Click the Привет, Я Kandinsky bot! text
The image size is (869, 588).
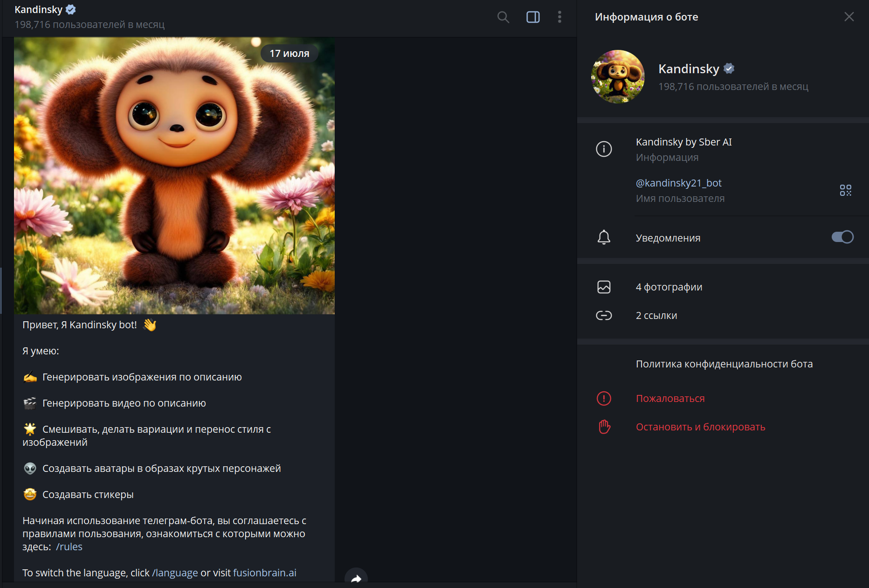click(80, 325)
